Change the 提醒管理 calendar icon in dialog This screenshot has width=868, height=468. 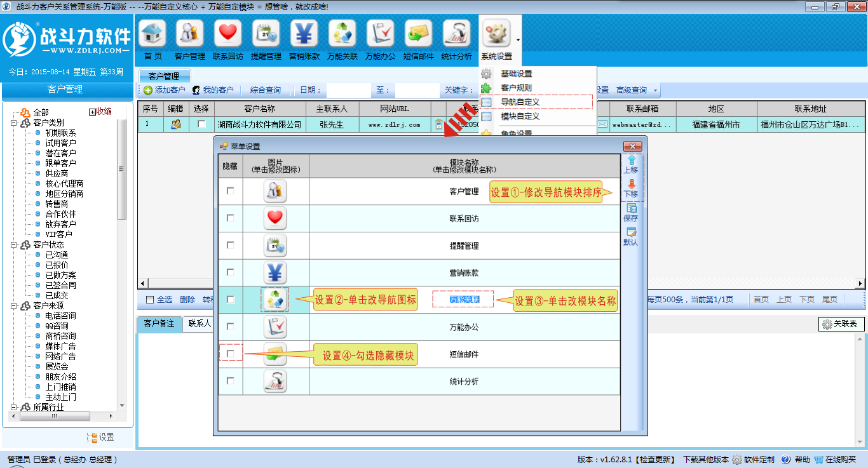(x=275, y=245)
